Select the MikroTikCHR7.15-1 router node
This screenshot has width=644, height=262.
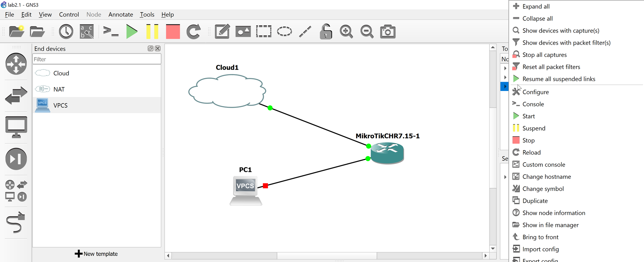[387, 153]
